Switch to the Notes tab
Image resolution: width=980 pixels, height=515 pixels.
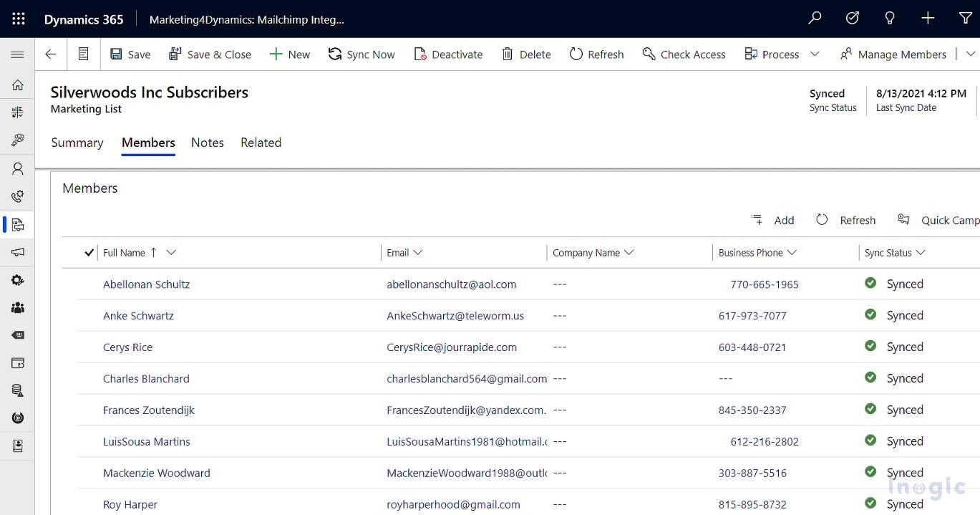(207, 143)
